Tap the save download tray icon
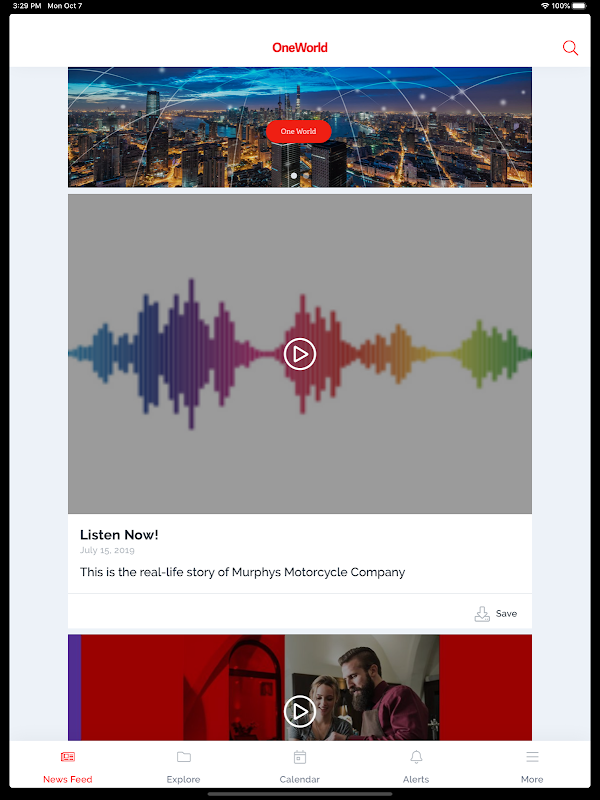600x800 pixels. coord(482,614)
